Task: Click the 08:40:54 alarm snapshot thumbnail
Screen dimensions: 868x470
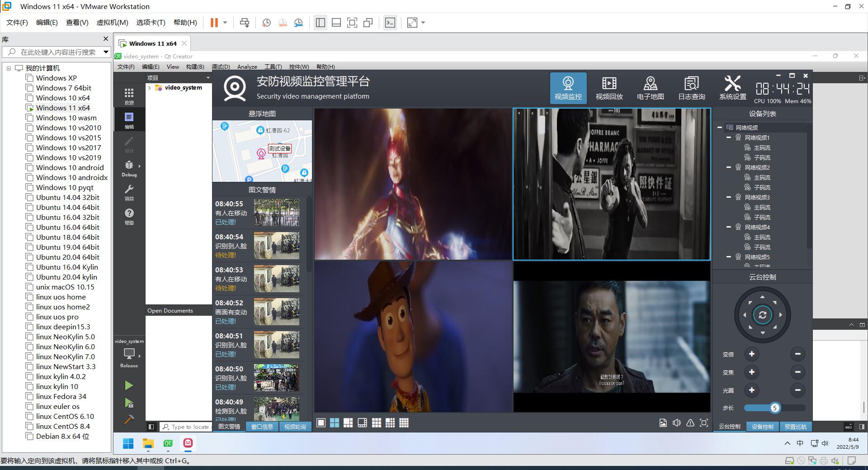Action: pos(276,246)
